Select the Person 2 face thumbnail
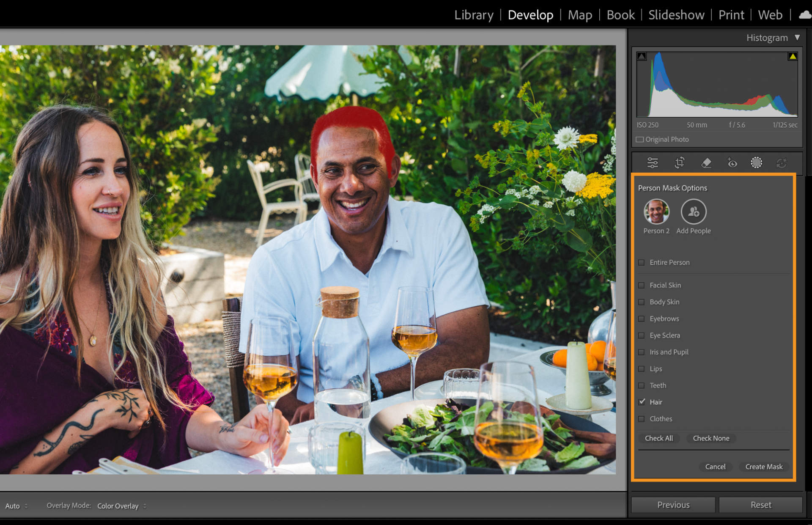Viewport: 812px width, 525px height. coord(656,212)
